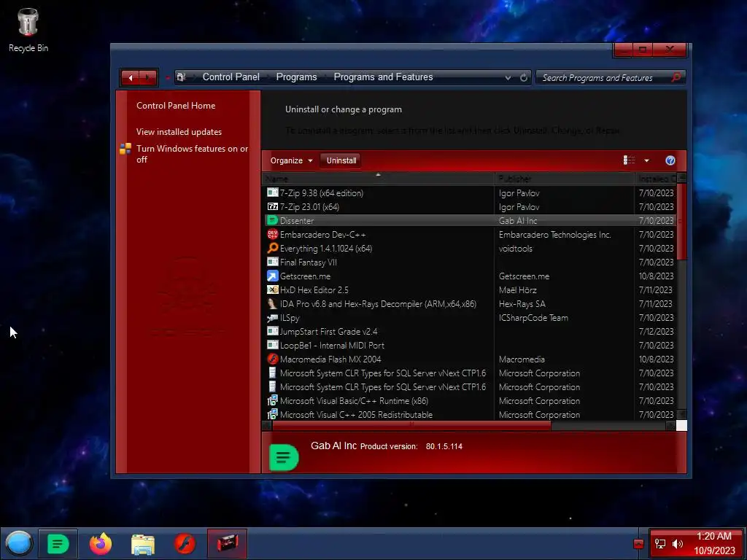The height and width of the screenshot is (560, 747).
Task: Open View installed updates link
Action: tap(179, 132)
